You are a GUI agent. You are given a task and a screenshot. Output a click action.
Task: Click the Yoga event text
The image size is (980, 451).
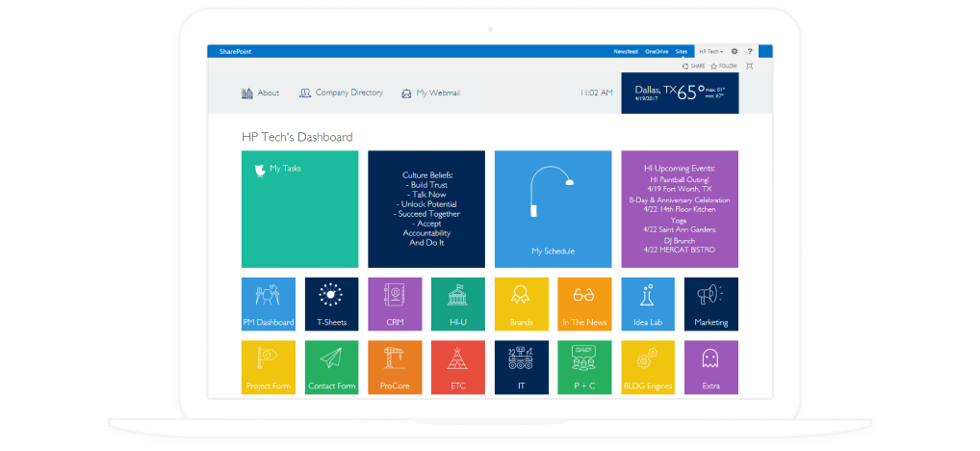680,221
